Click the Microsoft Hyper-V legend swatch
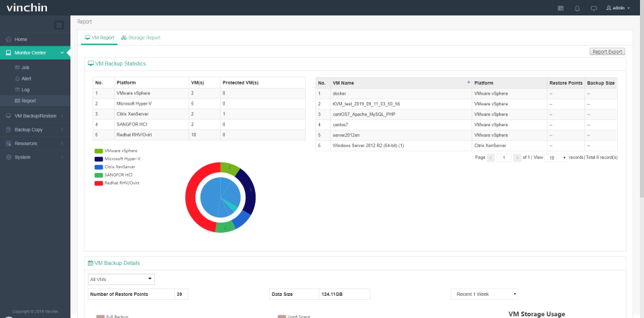 tap(99, 159)
